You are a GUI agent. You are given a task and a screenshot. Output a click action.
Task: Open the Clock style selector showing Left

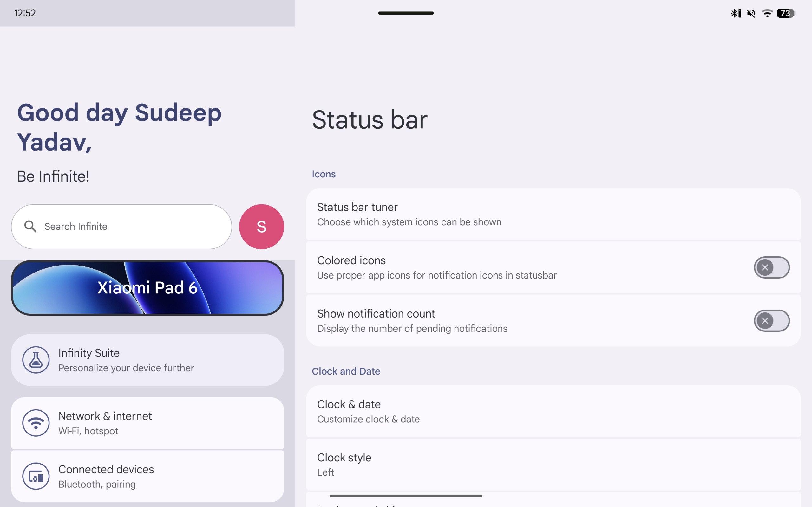pyautogui.click(x=553, y=465)
